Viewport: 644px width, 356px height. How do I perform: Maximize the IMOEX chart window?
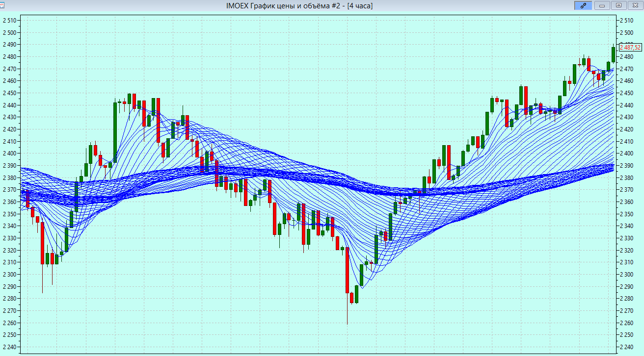click(618, 5)
